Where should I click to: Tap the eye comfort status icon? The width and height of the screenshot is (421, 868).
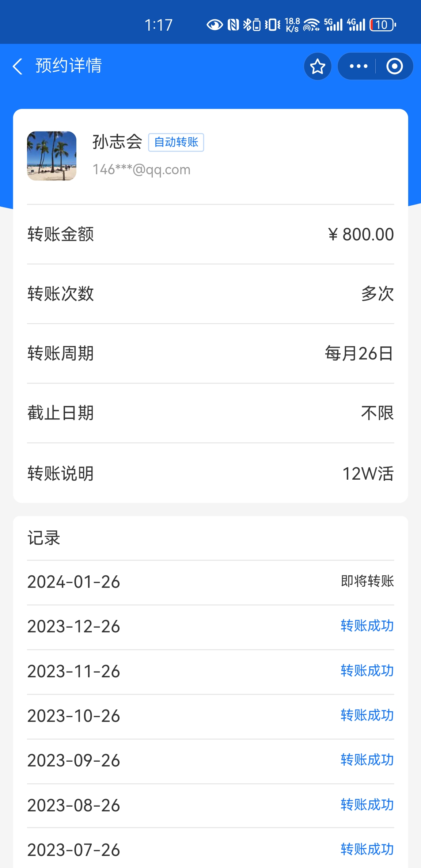pos(215,25)
